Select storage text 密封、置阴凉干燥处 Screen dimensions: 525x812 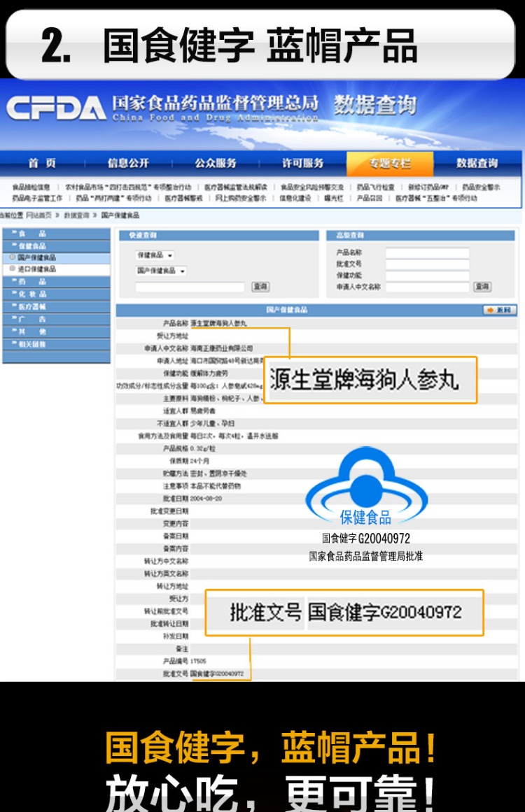click(x=218, y=473)
